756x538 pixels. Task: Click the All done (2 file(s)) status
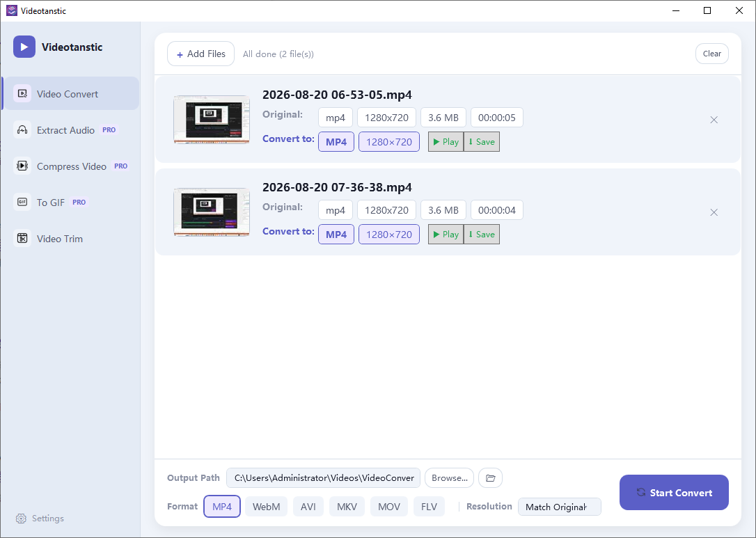[x=278, y=54]
